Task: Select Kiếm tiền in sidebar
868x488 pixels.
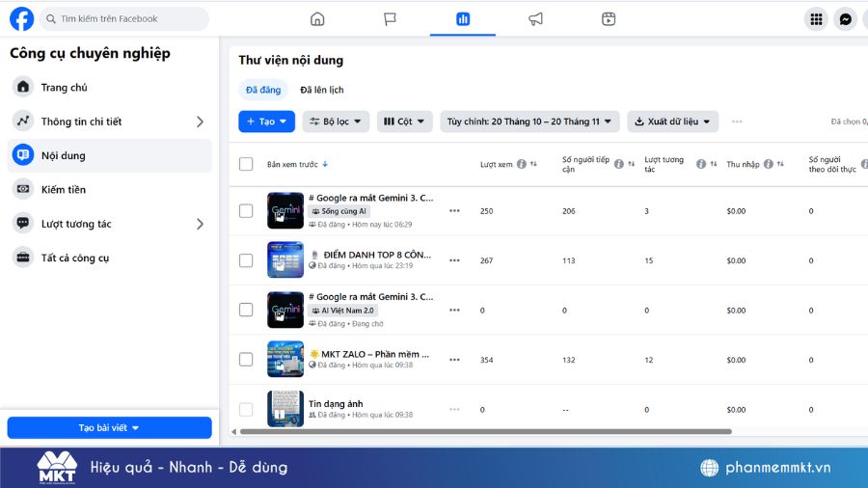Action: pyautogui.click(x=110, y=189)
